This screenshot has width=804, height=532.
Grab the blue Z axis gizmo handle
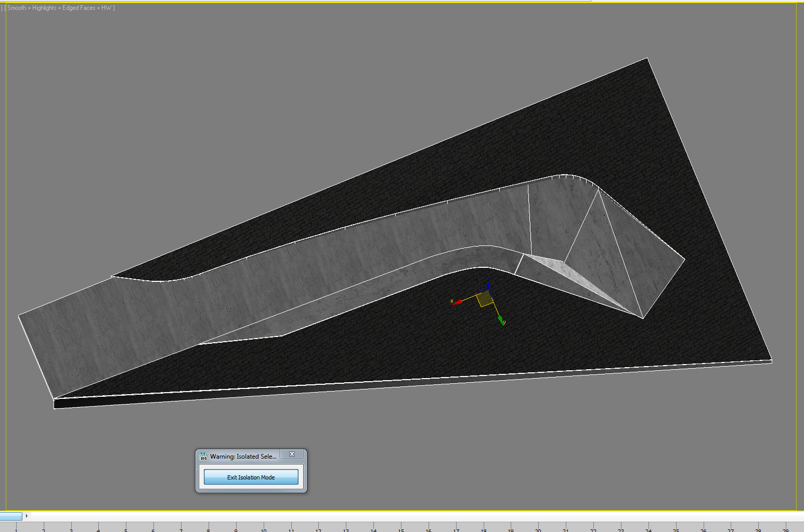point(488,285)
